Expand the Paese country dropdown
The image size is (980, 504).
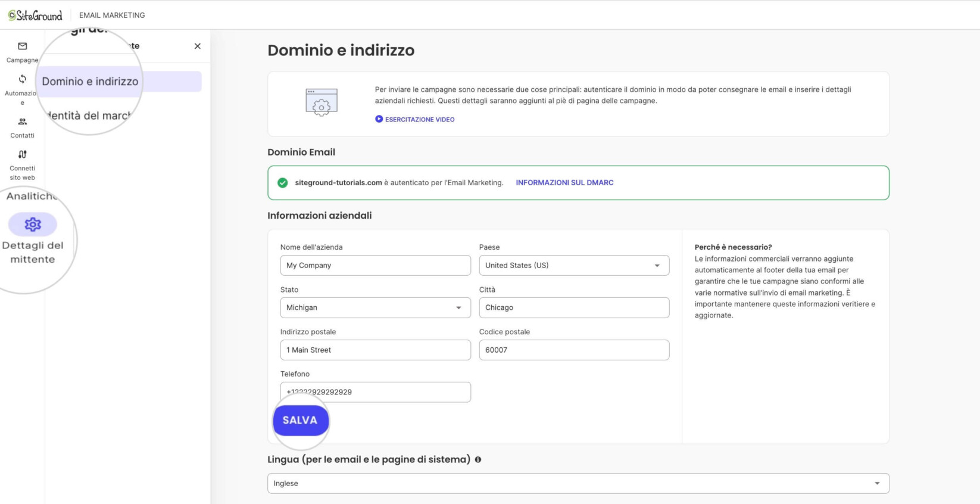point(574,265)
